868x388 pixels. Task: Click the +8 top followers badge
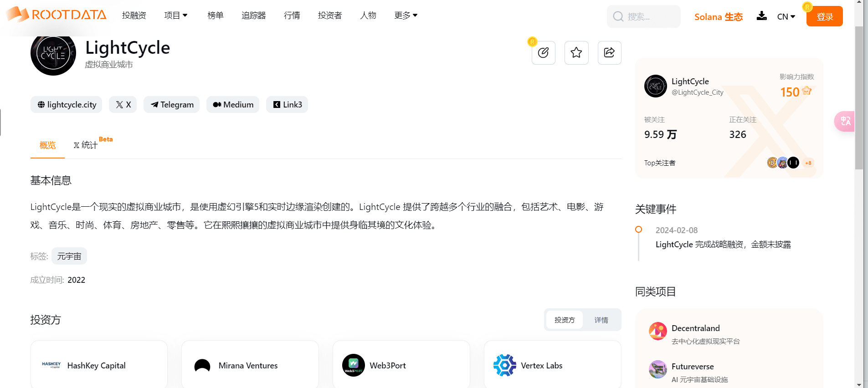808,163
